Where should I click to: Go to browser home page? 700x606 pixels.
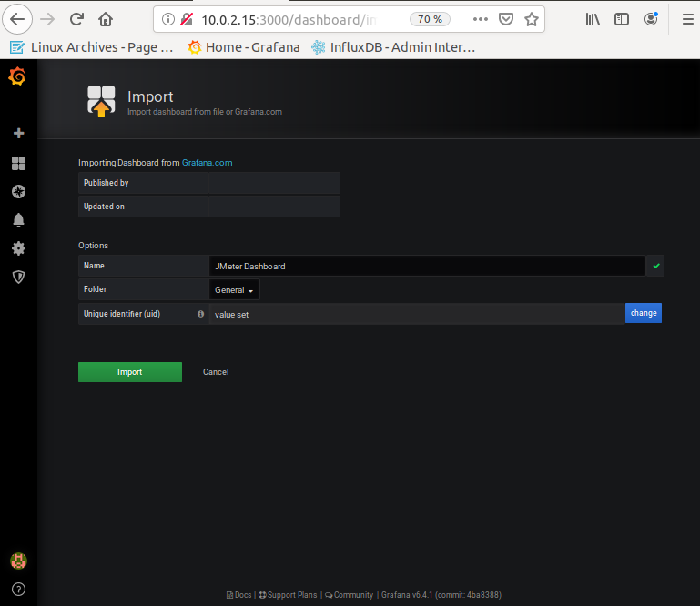[106, 19]
